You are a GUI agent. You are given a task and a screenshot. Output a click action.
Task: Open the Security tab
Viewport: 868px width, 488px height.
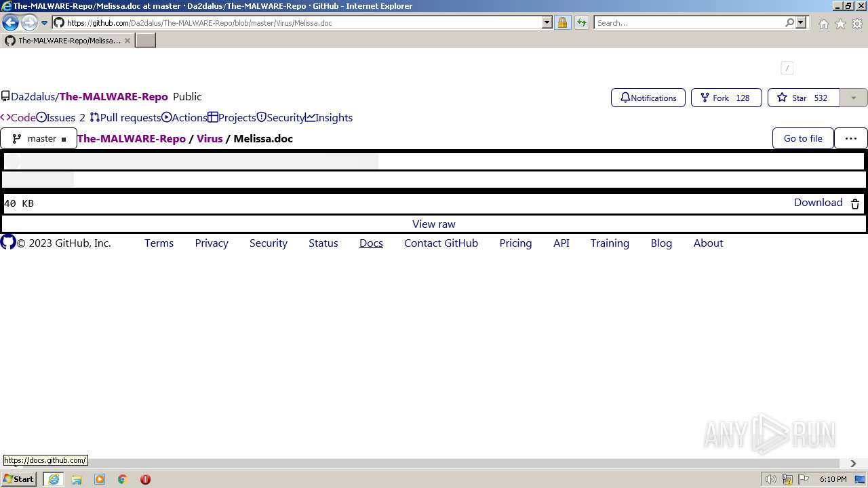pos(281,118)
